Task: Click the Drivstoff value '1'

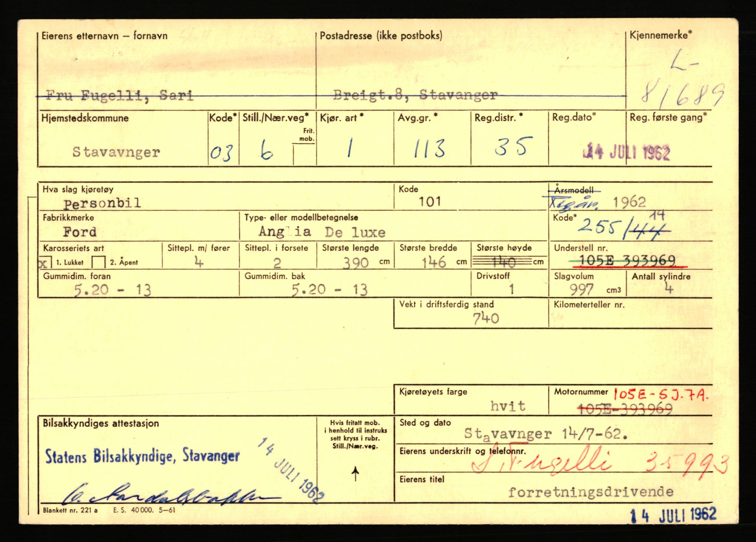Action: 511,289
